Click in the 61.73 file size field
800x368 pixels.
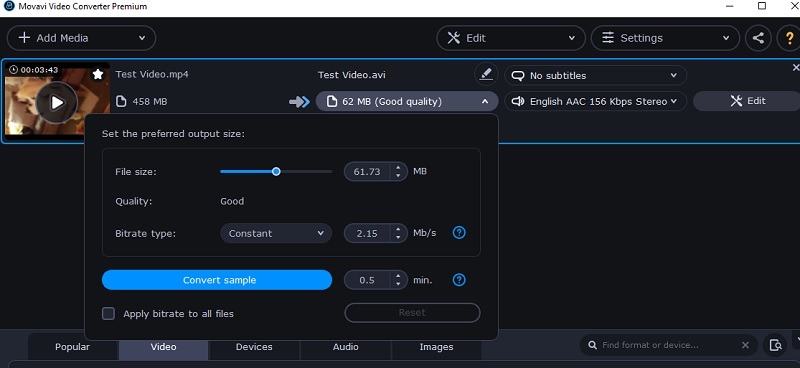pos(367,171)
